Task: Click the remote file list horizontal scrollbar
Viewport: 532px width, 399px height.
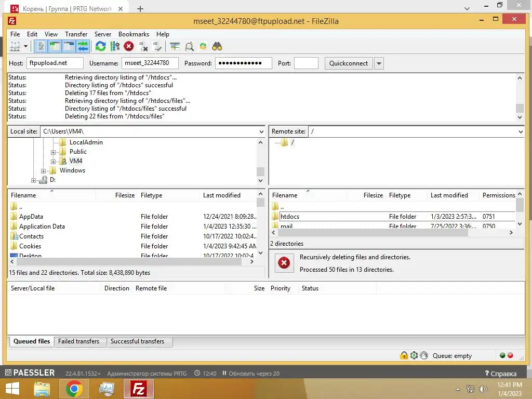Action: 373,233
